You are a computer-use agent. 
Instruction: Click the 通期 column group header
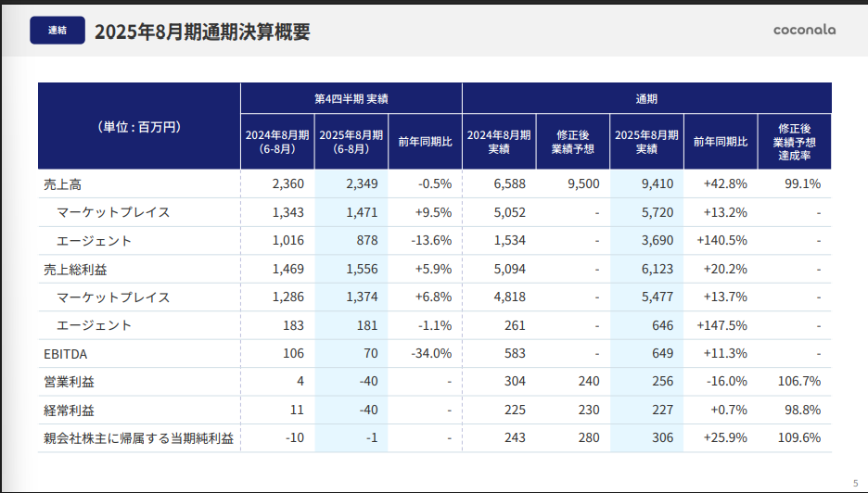click(646, 98)
